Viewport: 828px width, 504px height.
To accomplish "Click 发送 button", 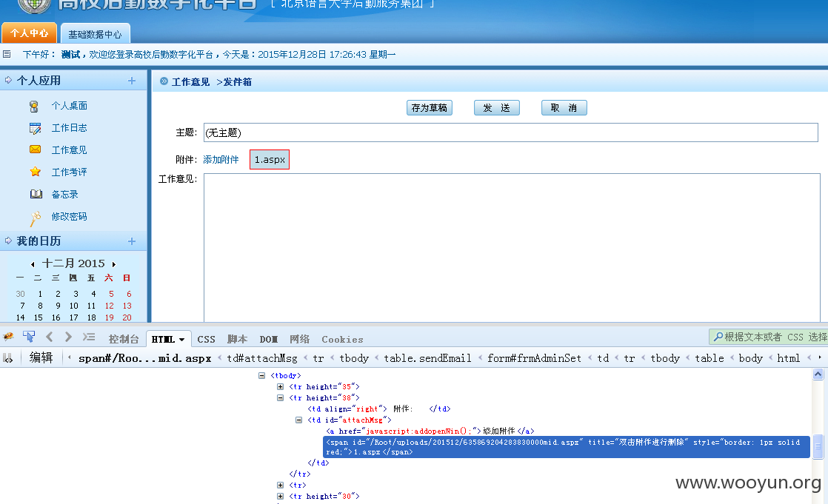I will click(496, 107).
